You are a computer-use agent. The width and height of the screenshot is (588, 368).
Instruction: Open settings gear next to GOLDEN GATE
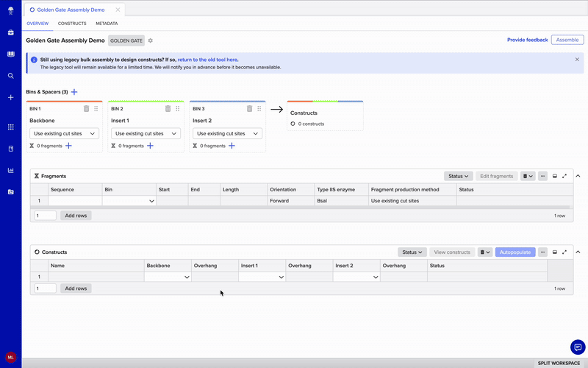point(151,40)
